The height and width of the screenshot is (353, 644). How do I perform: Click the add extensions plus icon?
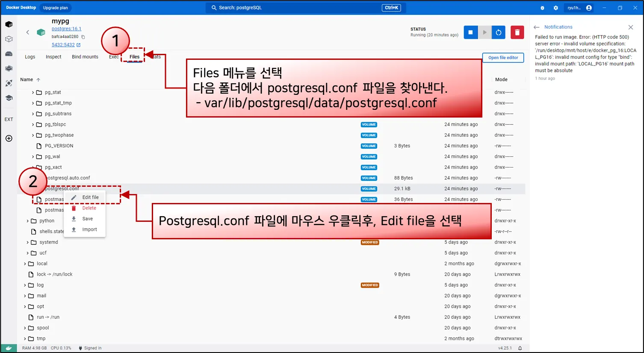[9, 138]
